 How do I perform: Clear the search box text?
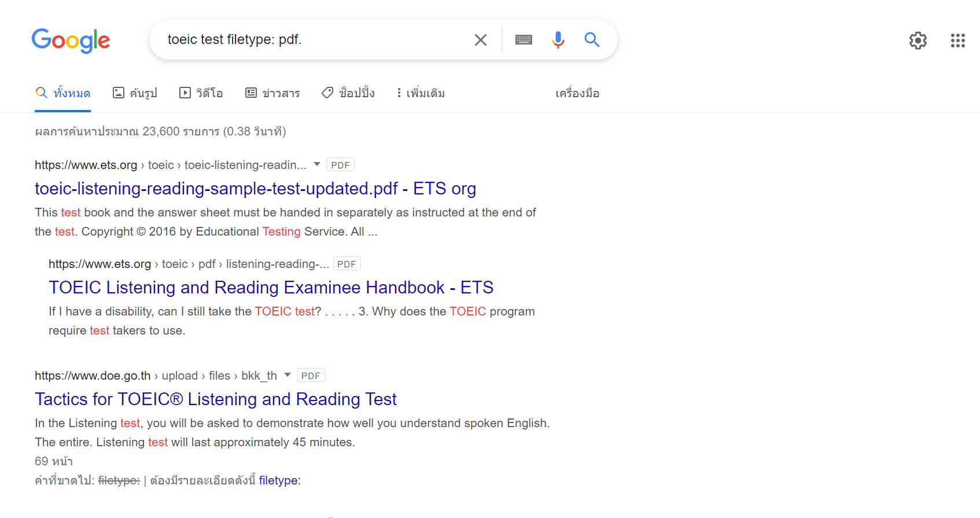(x=480, y=40)
